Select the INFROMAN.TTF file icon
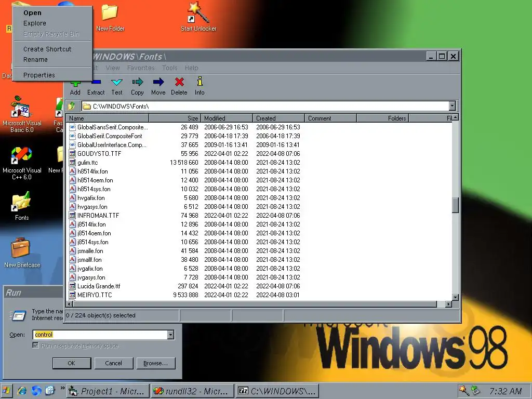The image size is (532, 399). [72, 216]
